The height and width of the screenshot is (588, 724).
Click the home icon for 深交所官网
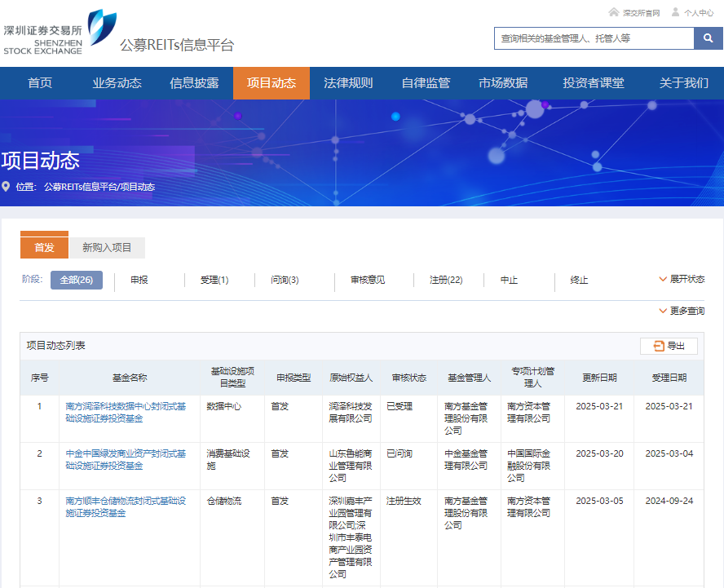(613, 12)
